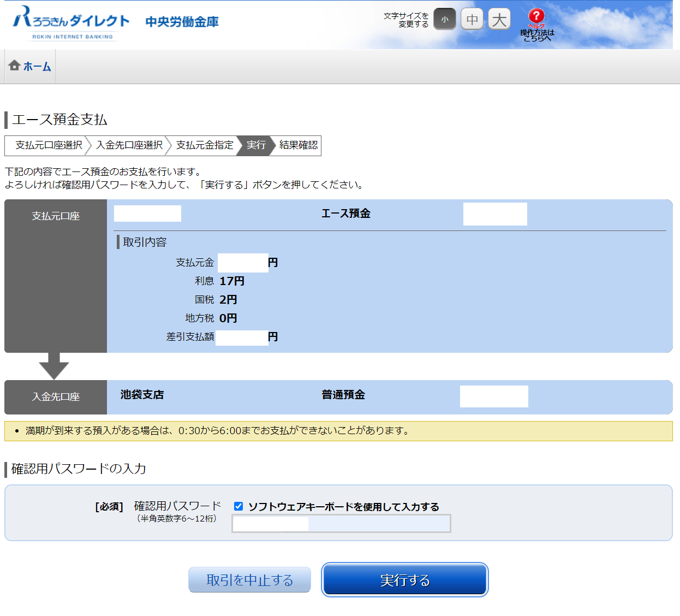Select the 入金先口座選択 step
This screenshot has height=616, width=680.
(x=129, y=145)
